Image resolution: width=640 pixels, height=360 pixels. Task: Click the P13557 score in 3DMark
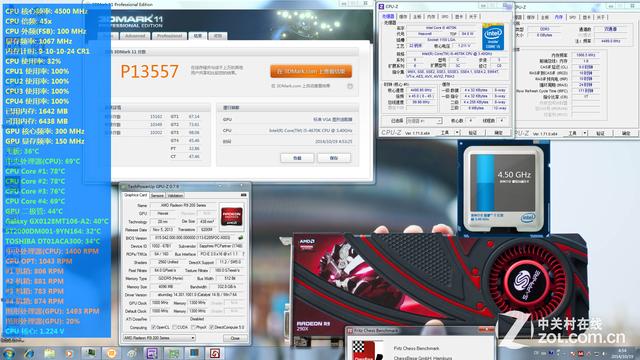[x=149, y=72]
